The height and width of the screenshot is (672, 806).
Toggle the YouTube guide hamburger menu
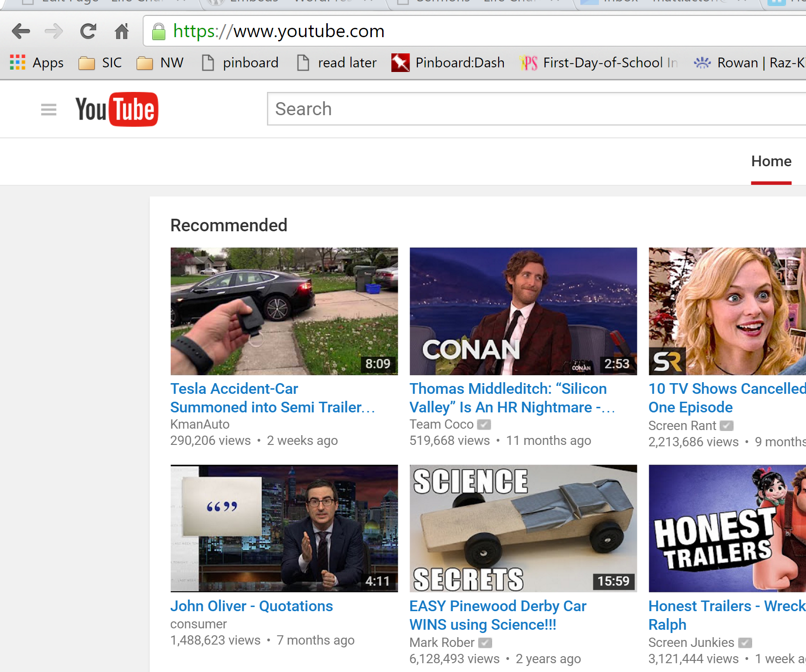[49, 110]
